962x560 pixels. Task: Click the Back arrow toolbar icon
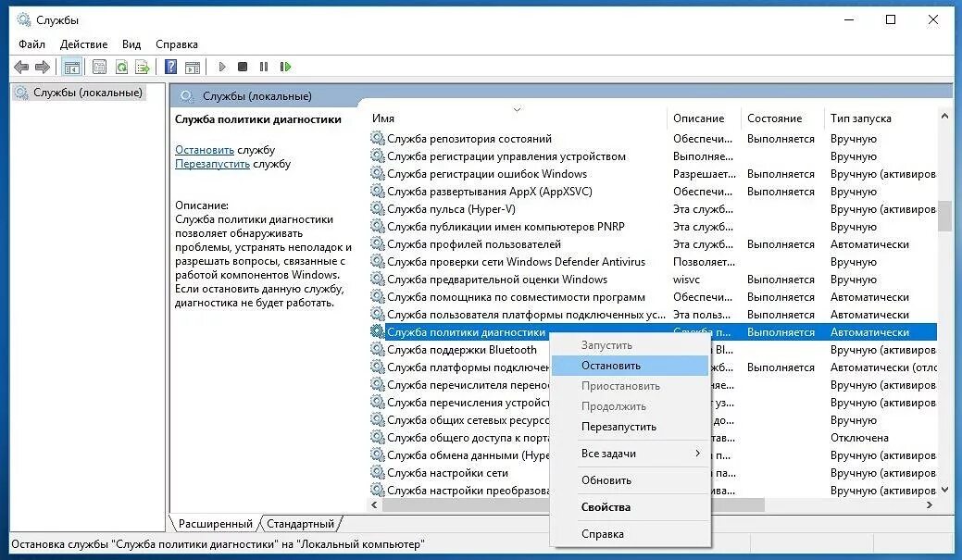point(21,67)
